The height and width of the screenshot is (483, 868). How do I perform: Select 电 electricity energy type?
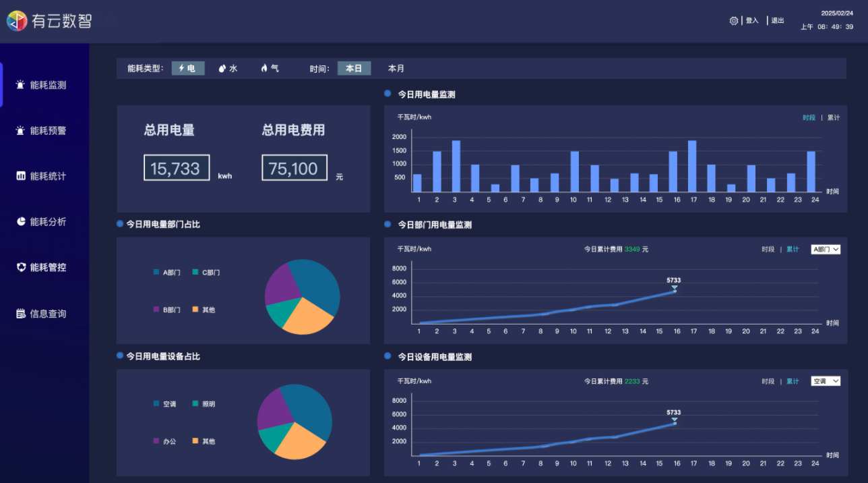[187, 69]
